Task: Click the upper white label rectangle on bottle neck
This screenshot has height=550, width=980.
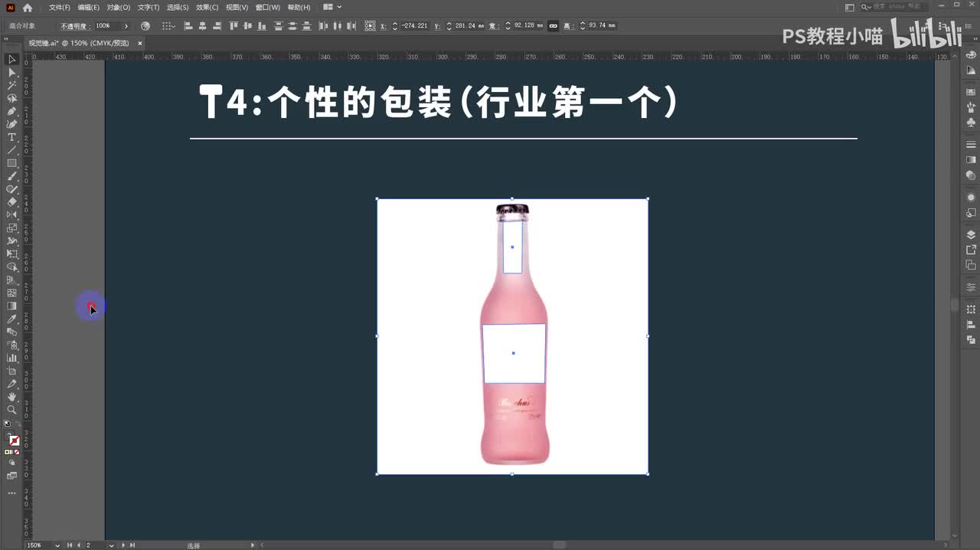Action: pos(512,247)
